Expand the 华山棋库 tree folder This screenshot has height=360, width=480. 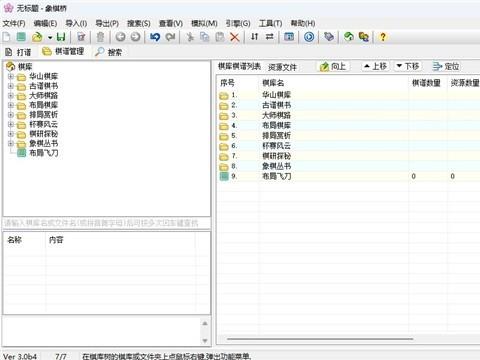tap(11, 76)
